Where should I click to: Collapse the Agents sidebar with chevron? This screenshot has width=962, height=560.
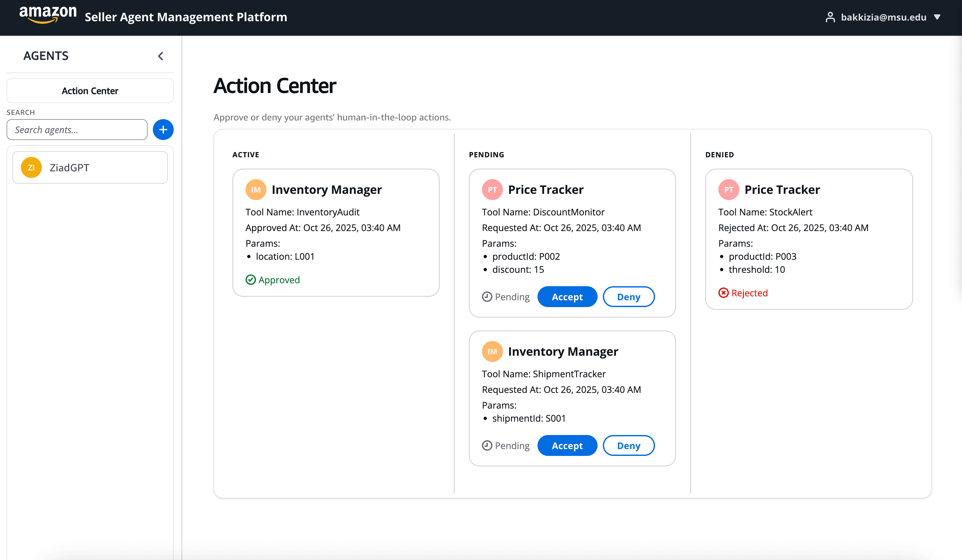click(161, 56)
